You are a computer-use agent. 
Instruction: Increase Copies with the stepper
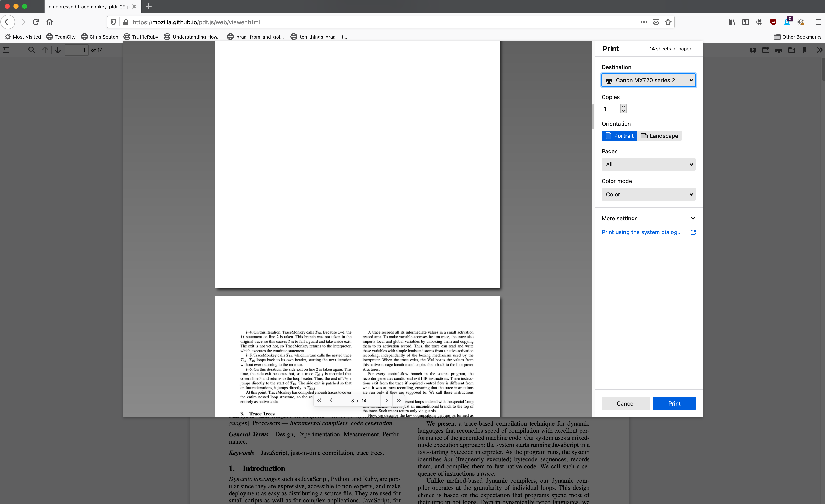click(623, 106)
